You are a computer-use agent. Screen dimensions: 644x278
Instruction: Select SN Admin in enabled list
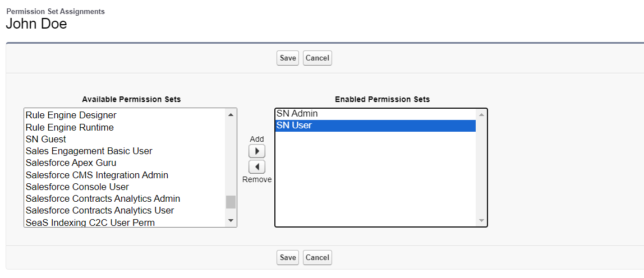click(x=375, y=114)
